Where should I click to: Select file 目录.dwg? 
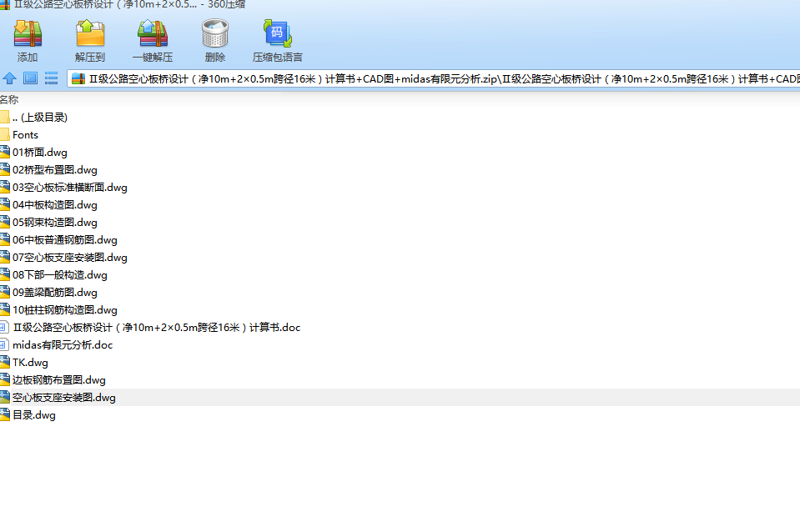[x=33, y=414]
